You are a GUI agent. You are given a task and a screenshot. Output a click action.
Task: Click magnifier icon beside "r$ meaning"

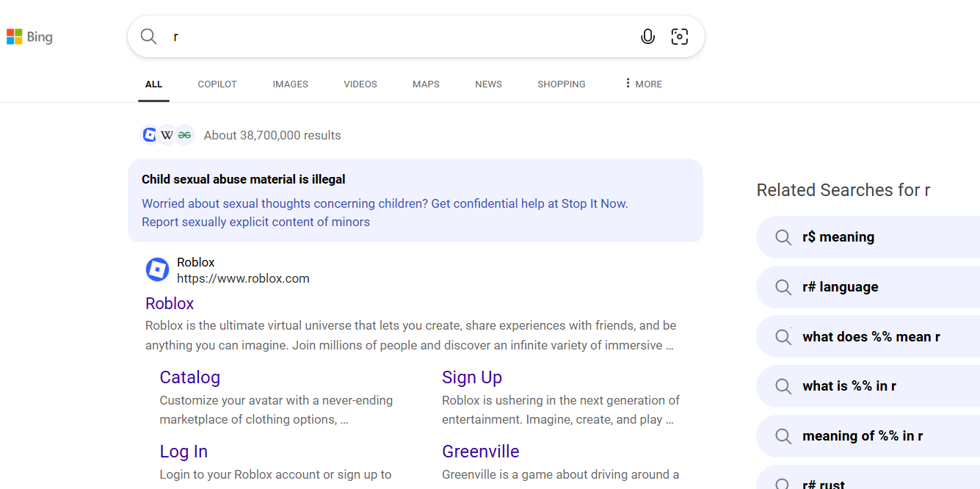pyautogui.click(x=783, y=237)
